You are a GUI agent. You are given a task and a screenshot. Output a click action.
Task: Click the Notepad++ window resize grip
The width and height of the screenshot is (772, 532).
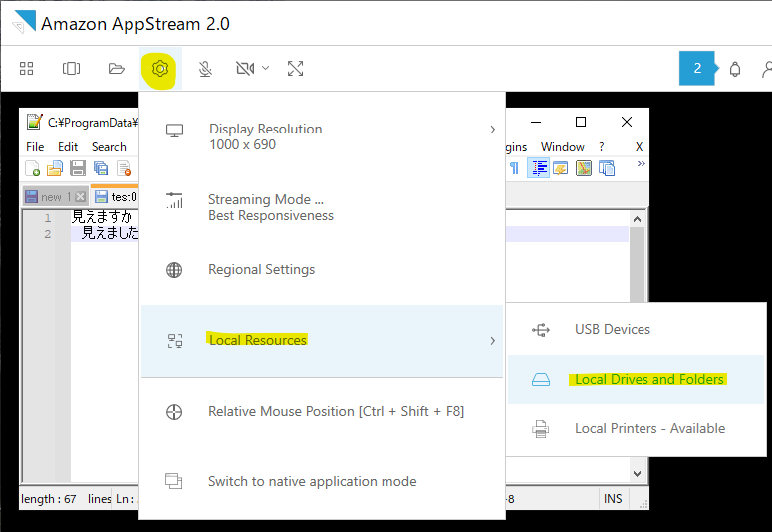[643, 505]
